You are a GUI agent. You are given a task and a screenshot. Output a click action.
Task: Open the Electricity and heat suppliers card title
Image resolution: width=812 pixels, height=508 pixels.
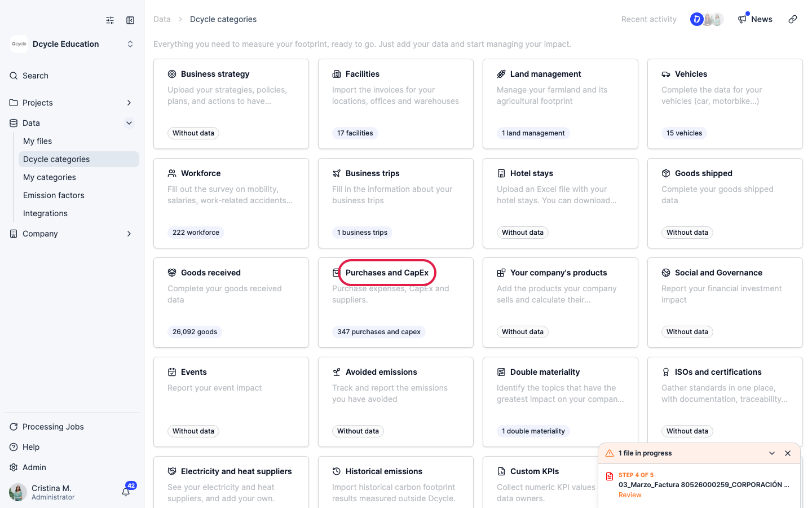pyautogui.click(x=236, y=471)
